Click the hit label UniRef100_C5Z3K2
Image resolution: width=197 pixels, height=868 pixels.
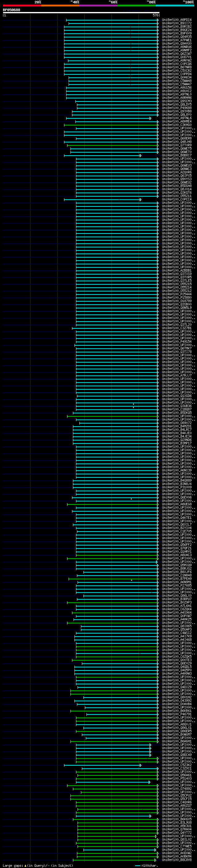176,765
